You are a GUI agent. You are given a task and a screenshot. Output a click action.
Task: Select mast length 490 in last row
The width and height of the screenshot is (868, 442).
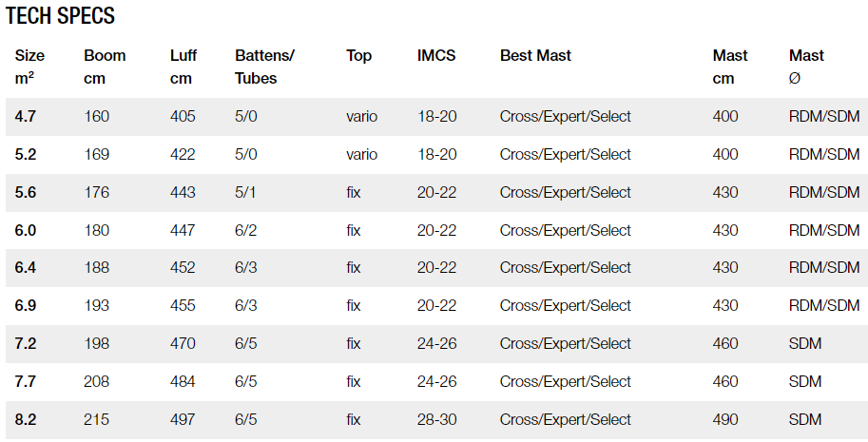click(725, 420)
